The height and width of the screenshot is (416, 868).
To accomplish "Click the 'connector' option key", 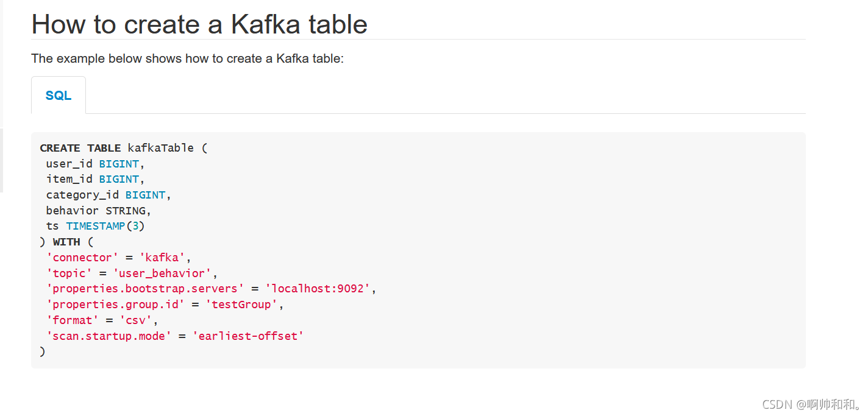I will (83, 258).
